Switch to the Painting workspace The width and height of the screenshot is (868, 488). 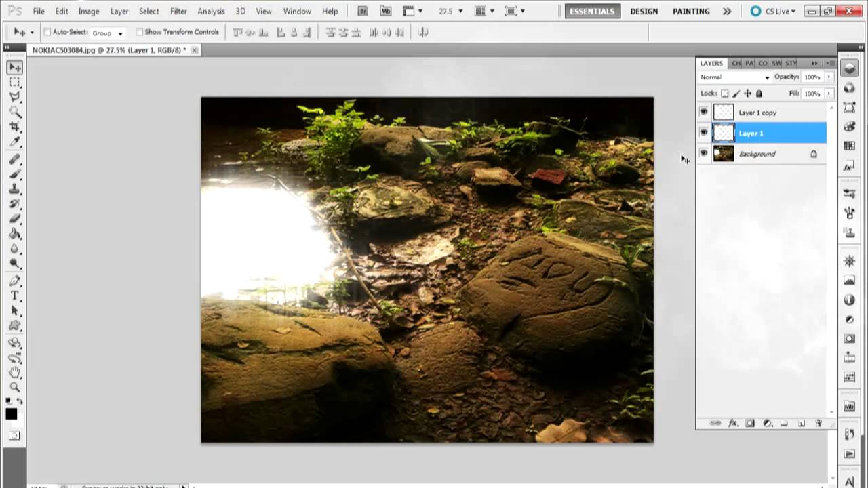[691, 12]
